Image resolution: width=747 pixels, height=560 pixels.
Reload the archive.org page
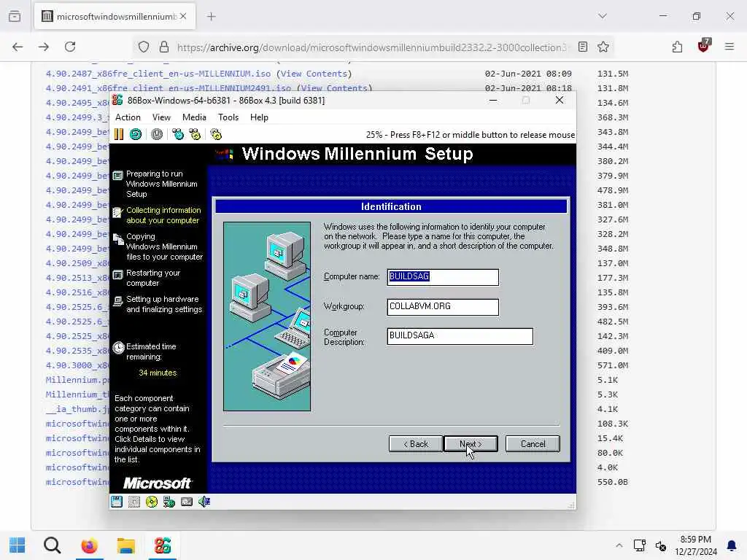click(x=70, y=47)
